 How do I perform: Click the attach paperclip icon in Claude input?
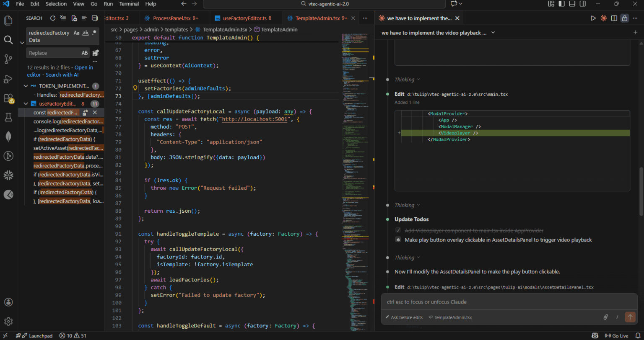pyautogui.click(x=605, y=317)
